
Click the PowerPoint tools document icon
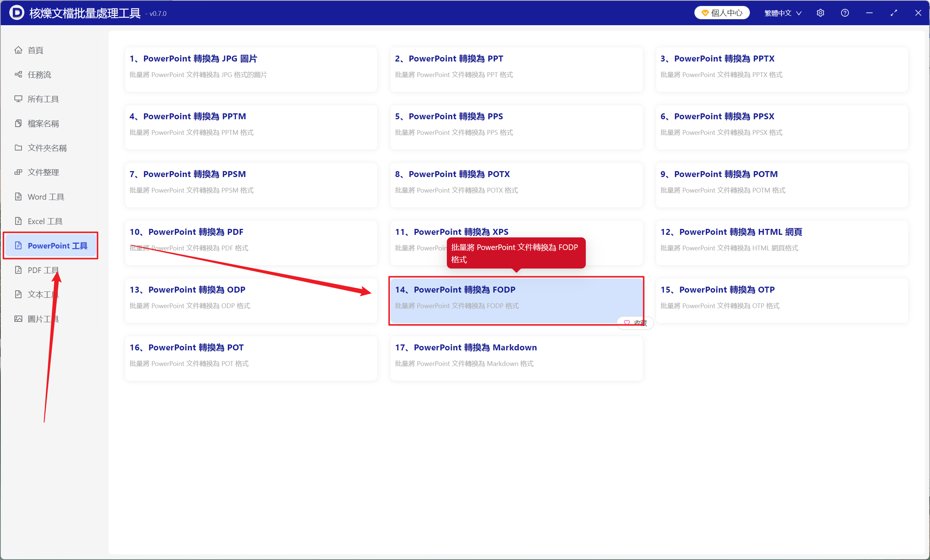[18, 246]
